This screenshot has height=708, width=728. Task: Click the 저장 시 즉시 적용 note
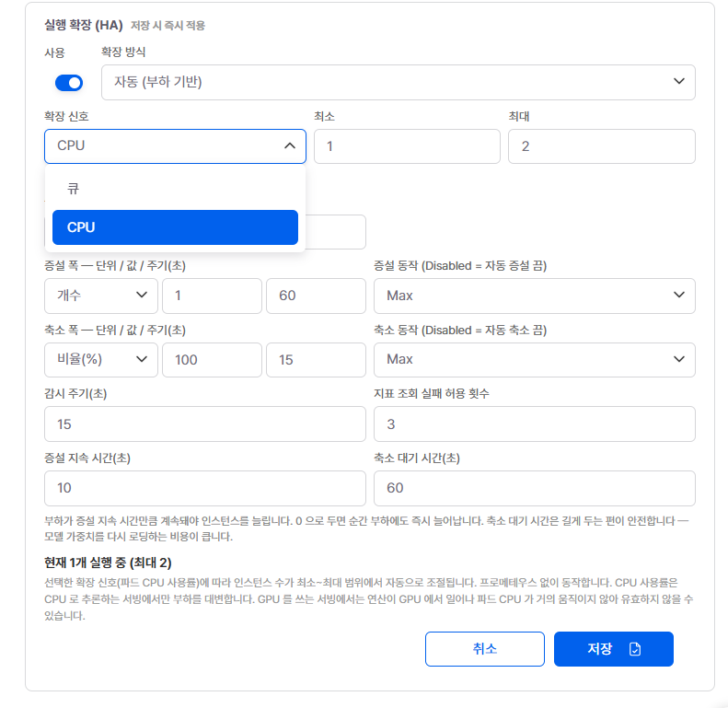(x=168, y=26)
